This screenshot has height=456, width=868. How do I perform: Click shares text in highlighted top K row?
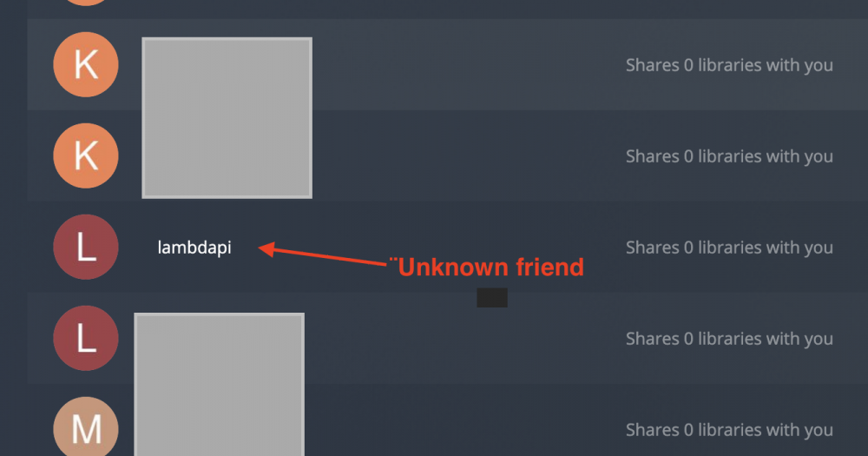pyautogui.click(x=729, y=65)
